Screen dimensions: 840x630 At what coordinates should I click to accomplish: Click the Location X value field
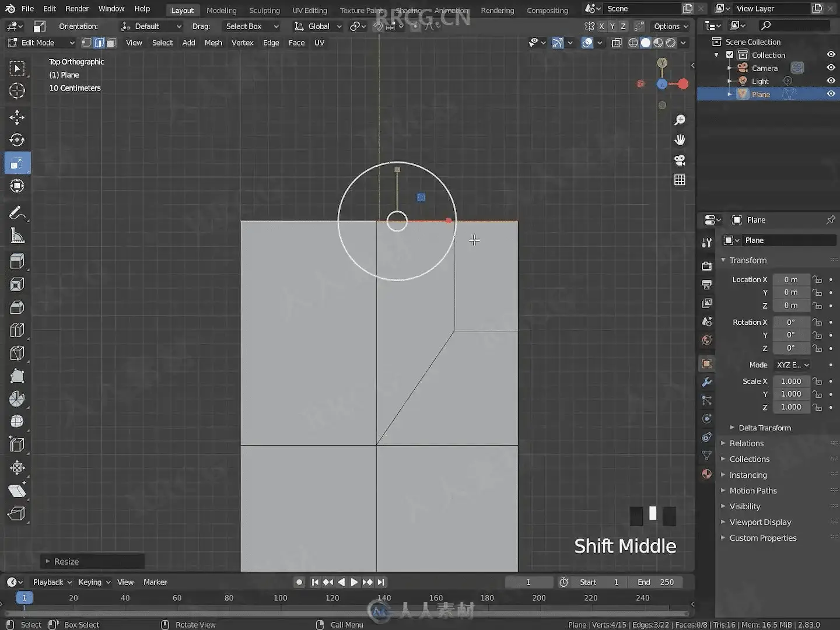(x=790, y=279)
